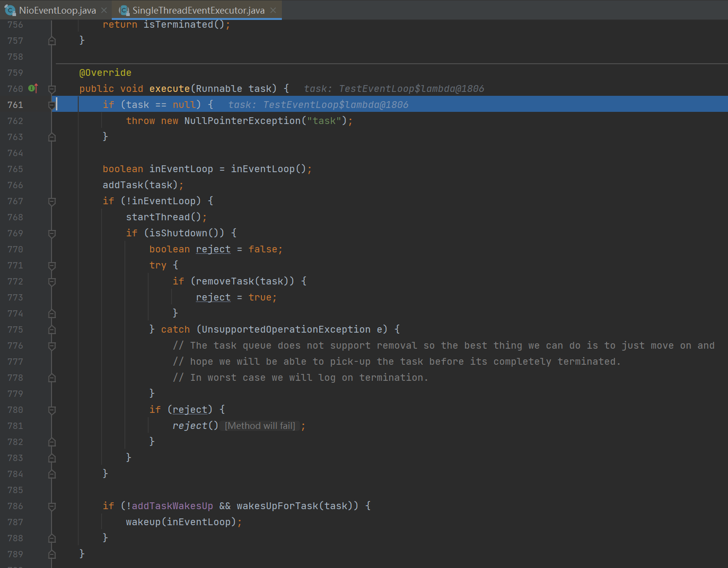
Task: Click line number 765 in the gutter
Action: [x=16, y=169]
